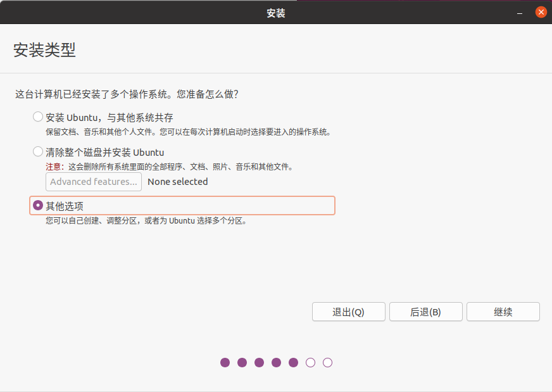The height and width of the screenshot is (392, 552).
Task: Close the installer window
Action: point(541,12)
